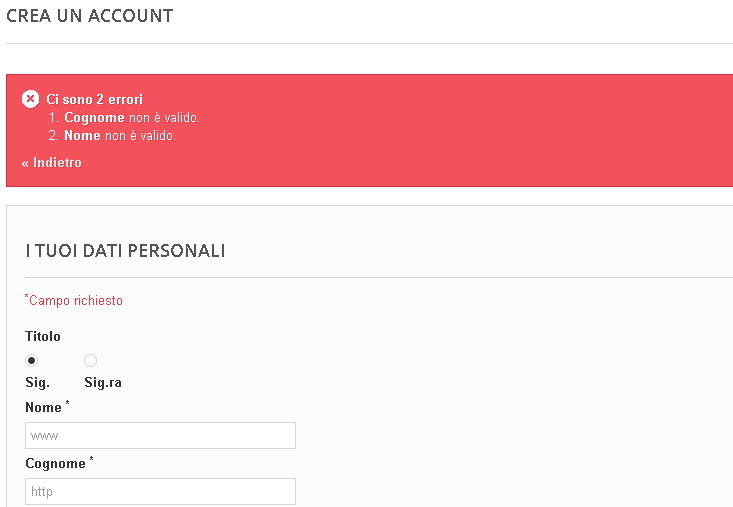Click the I TUOI DATI PERSONALI heading
The image size is (733, 507).
125,251
